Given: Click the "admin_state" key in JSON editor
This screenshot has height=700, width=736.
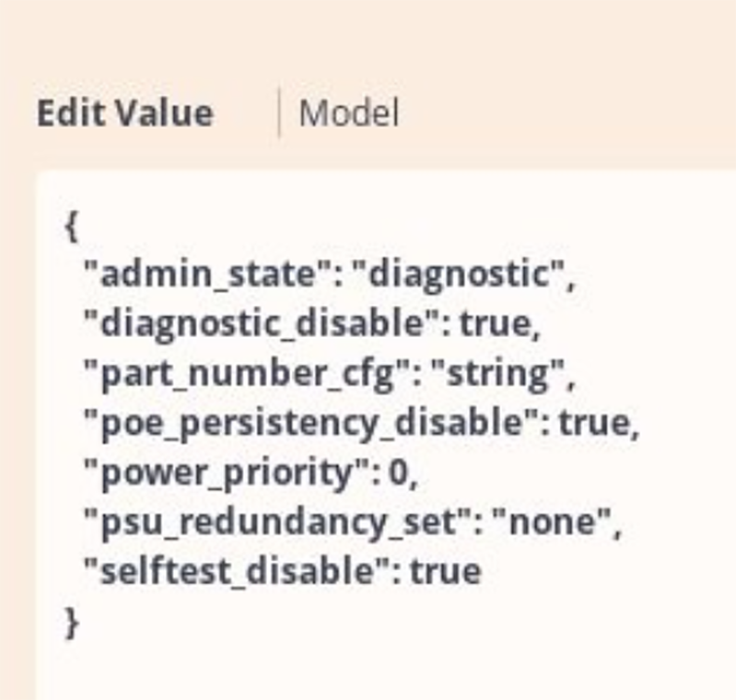Looking at the screenshot, I should [207, 273].
